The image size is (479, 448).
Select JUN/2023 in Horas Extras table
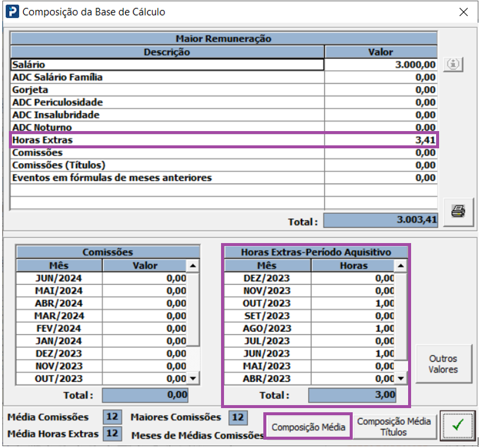click(x=268, y=353)
